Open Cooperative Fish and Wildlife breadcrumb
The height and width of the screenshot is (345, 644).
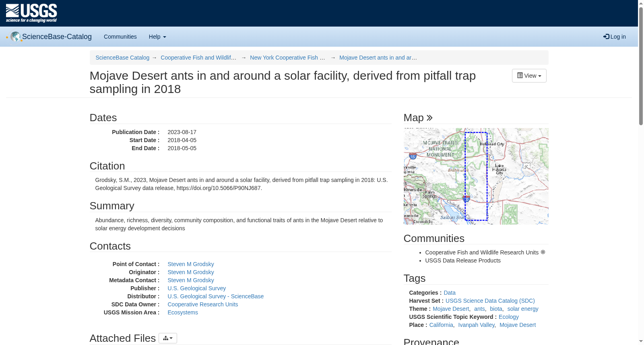198,58
